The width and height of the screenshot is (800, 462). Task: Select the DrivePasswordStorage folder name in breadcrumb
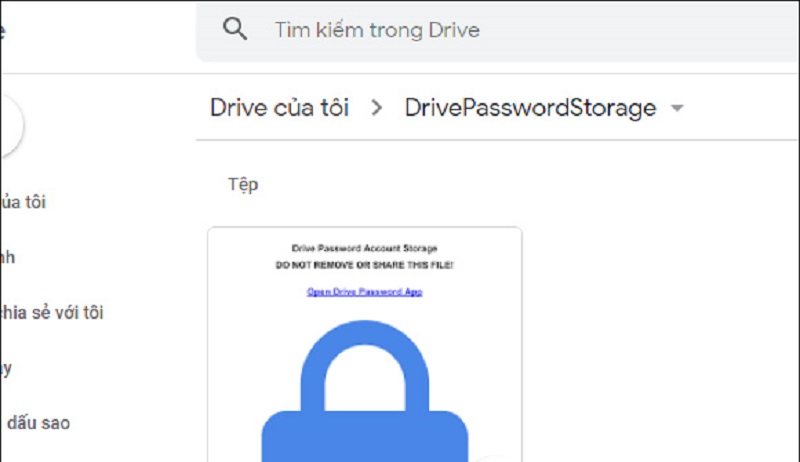pos(530,108)
